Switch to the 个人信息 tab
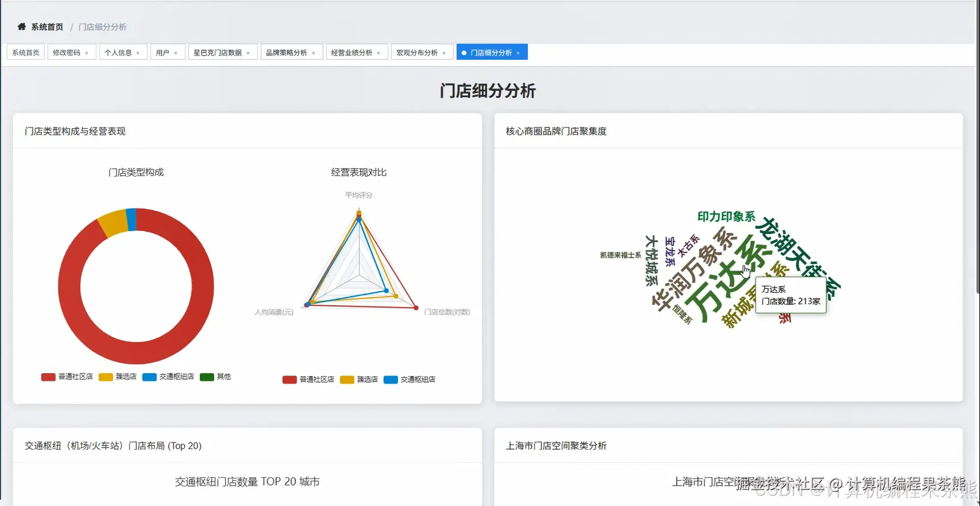 coord(118,53)
